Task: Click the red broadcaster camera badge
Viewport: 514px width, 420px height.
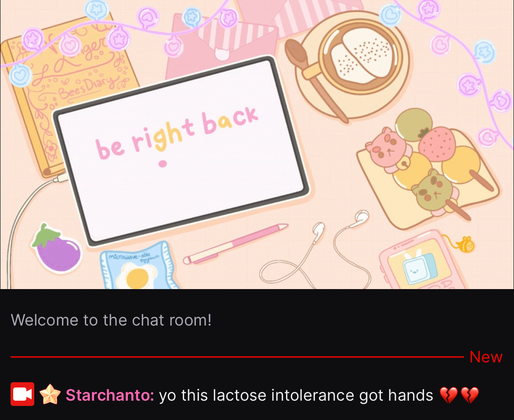Action: click(x=22, y=394)
